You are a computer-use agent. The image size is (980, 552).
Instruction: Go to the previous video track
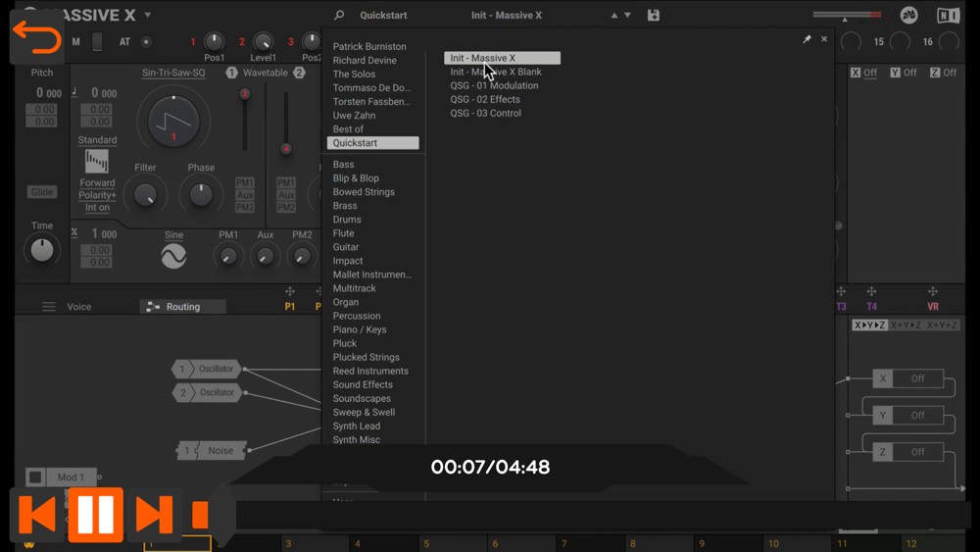click(x=37, y=515)
